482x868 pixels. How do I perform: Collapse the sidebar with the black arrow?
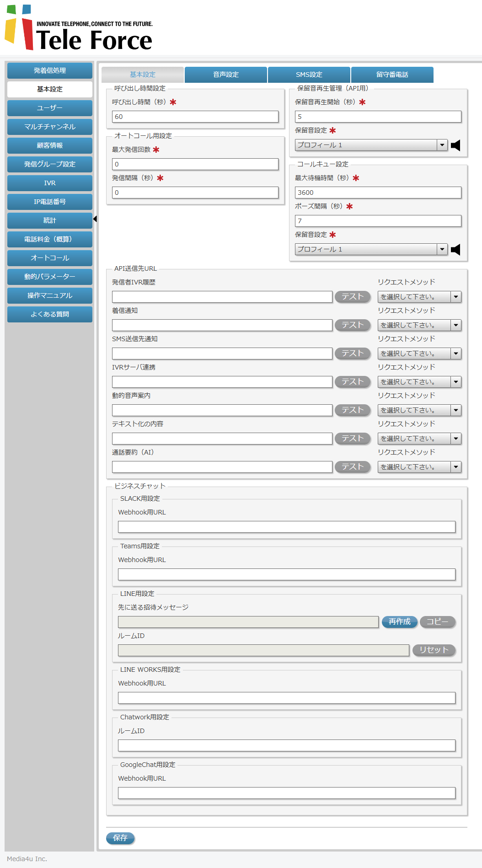95,219
